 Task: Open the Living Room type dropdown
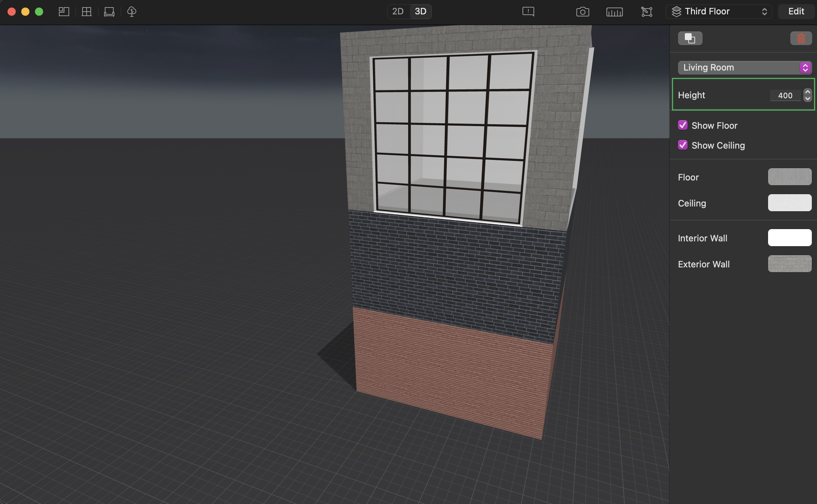click(x=744, y=67)
